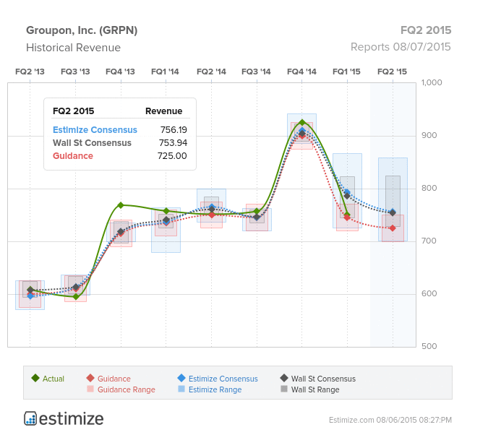The width and height of the screenshot is (488, 448).
Task: Select the red Guidance point at FQ2 '14
Action: click(212, 215)
